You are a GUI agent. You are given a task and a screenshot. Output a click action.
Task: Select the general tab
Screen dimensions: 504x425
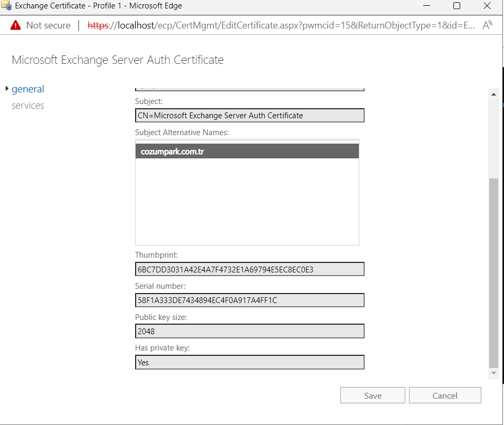[27, 89]
